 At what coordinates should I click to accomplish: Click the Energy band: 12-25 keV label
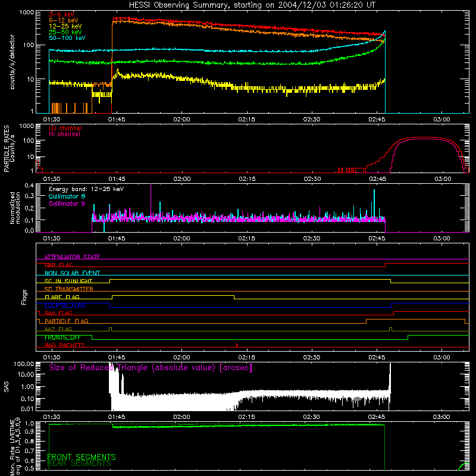tap(86, 189)
